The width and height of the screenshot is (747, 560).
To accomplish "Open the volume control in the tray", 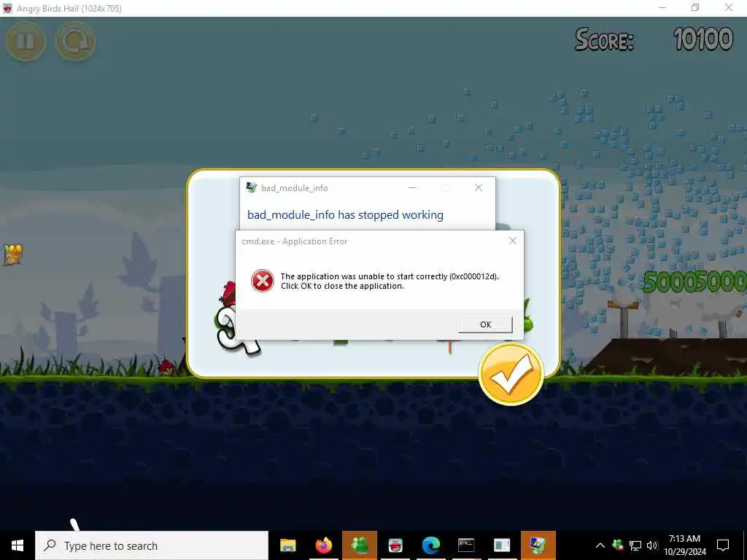I will (652, 545).
